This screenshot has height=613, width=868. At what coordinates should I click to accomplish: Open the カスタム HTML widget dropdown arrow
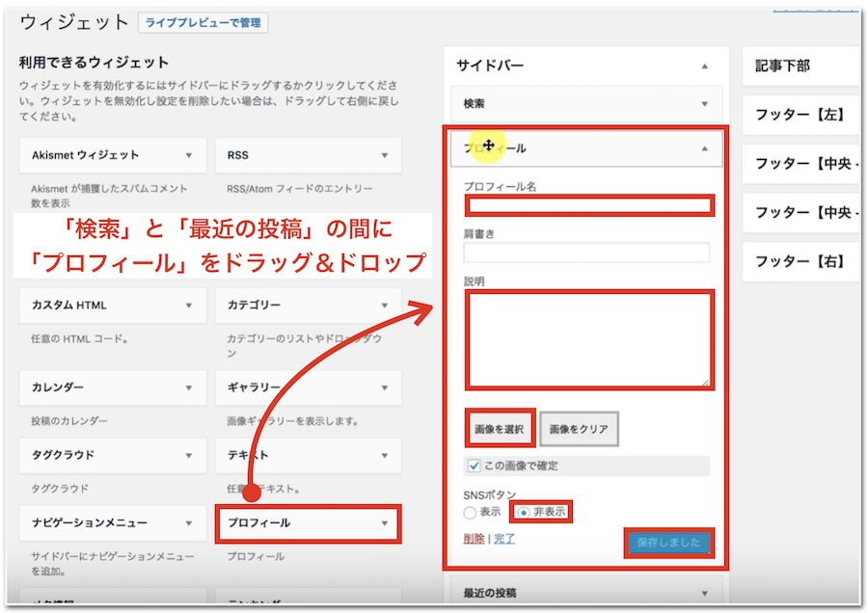(x=188, y=306)
